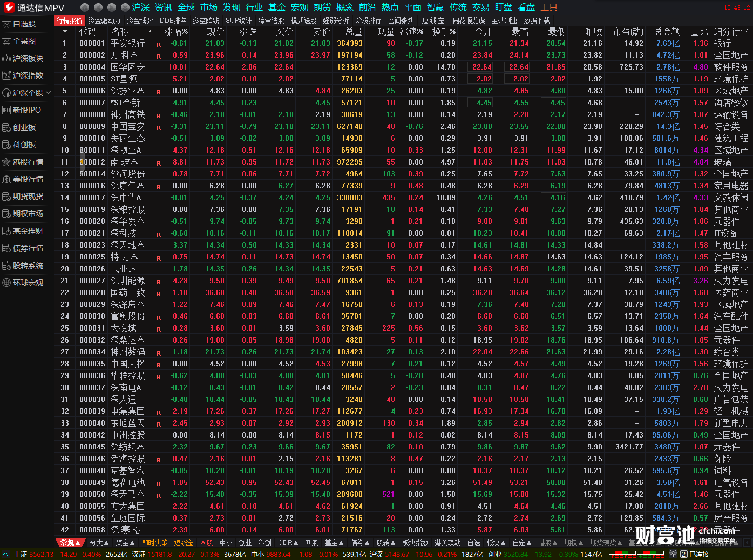Open the CDR▲ bottom tab menu
753x560 pixels.
288,543
